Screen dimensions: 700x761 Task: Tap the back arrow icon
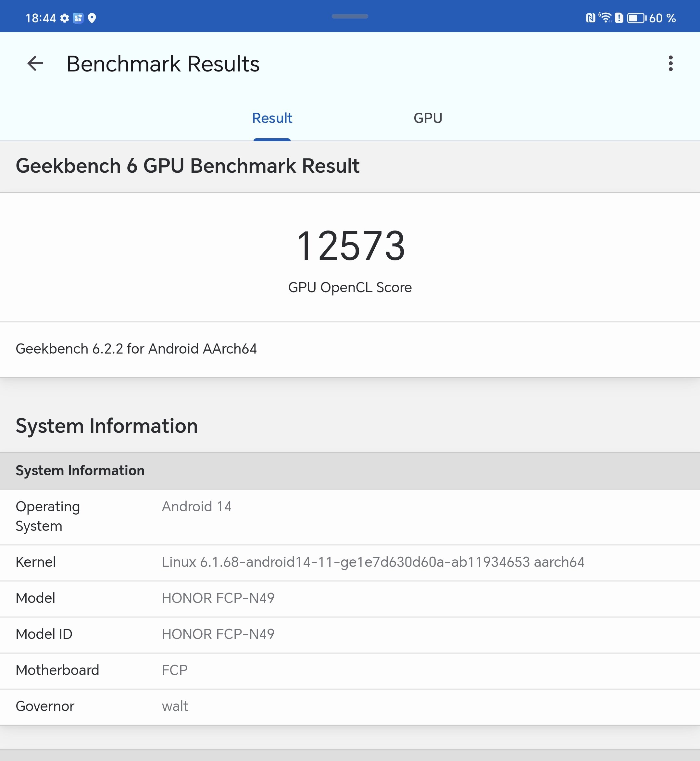point(35,63)
